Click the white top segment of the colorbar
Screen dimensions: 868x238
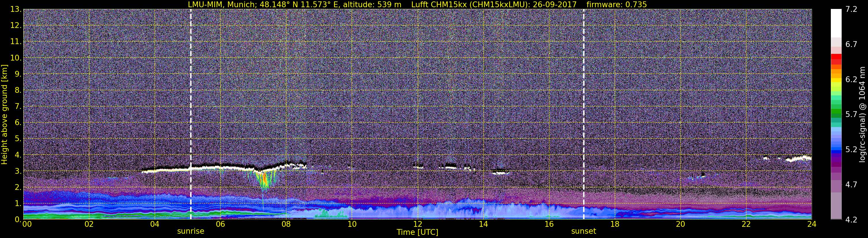836,23
